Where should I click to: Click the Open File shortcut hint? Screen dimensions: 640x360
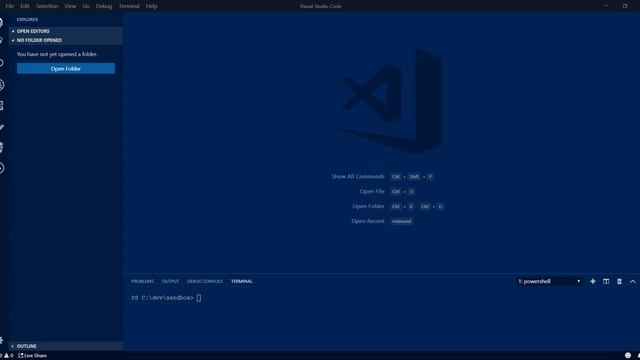click(372, 191)
